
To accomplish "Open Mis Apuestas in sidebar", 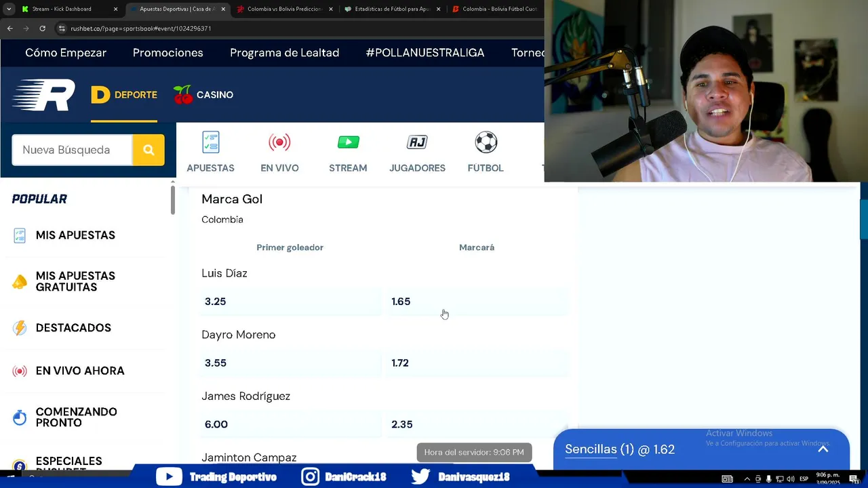I will [75, 235].
